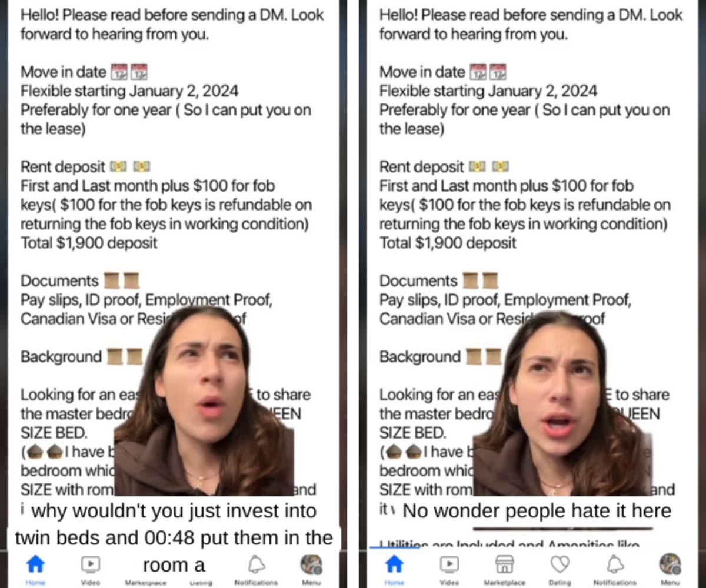Click the caption line 'why wouldn't you just invest into'

[174, 510]
